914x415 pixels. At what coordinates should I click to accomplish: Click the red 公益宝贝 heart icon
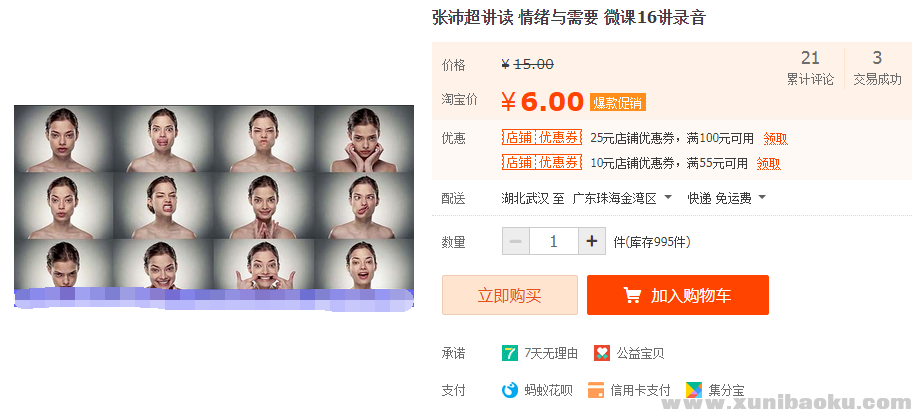[x=602, y=353]
